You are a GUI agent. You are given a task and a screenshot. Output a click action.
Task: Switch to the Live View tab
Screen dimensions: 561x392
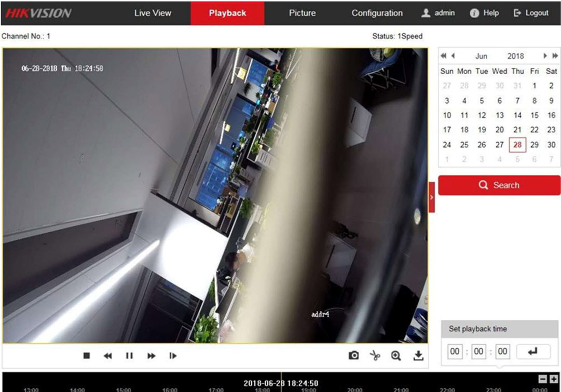[x=153, y=13]
